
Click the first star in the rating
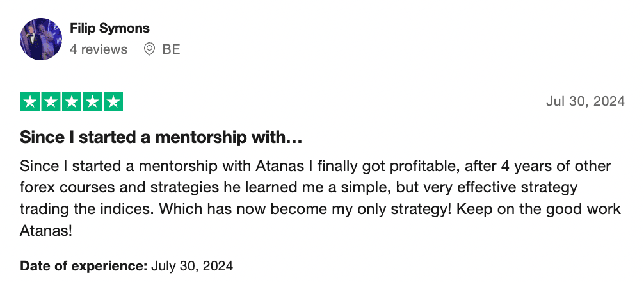pyautogui.click(x=30, y=101)
